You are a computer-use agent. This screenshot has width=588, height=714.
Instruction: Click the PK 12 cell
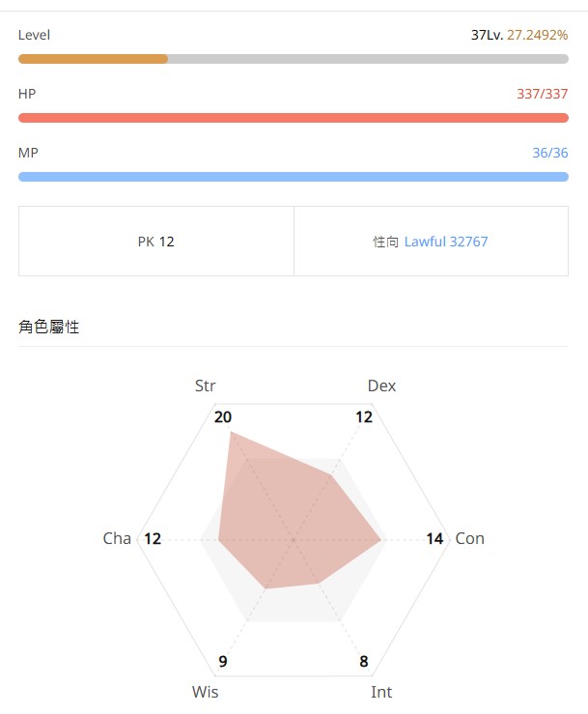point(156,242)
